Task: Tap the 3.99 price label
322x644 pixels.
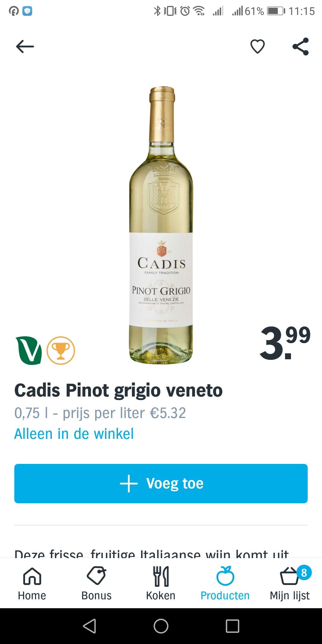Action: click(285, 343)
